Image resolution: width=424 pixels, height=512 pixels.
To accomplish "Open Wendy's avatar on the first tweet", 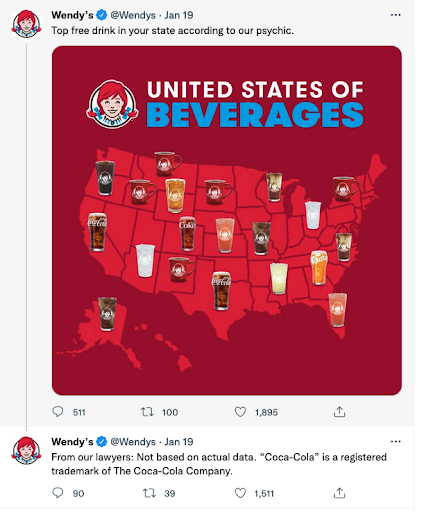I will [26, 24].
